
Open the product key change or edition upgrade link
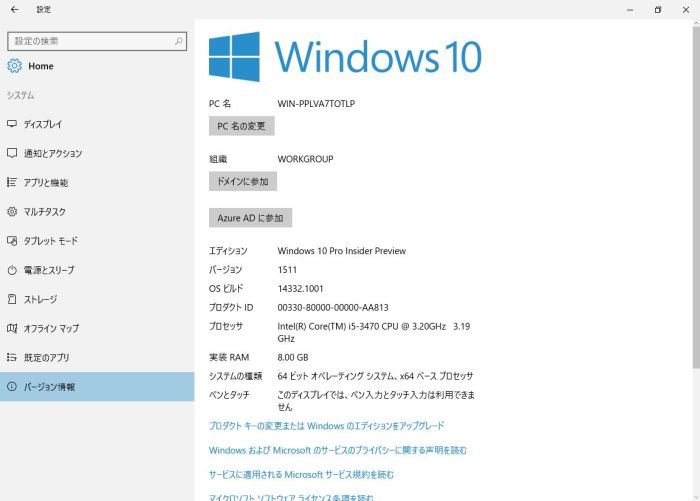tap(326, 426)
